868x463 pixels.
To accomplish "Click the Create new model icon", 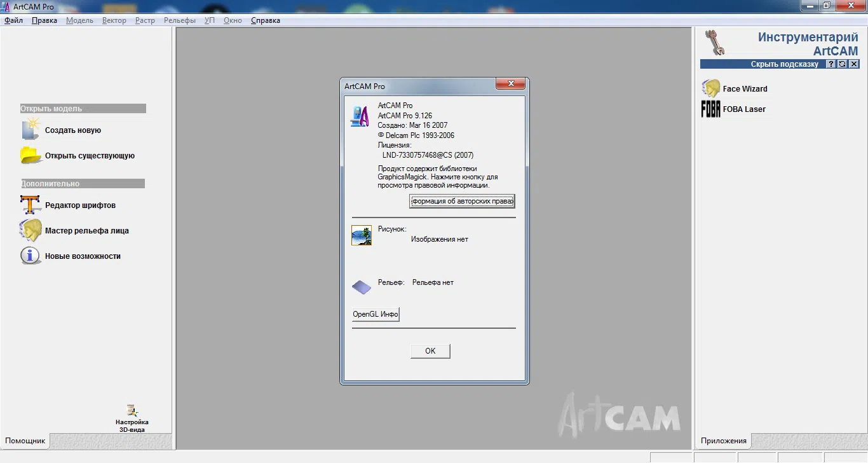I will pyautogui.click(x=31, y=129).
